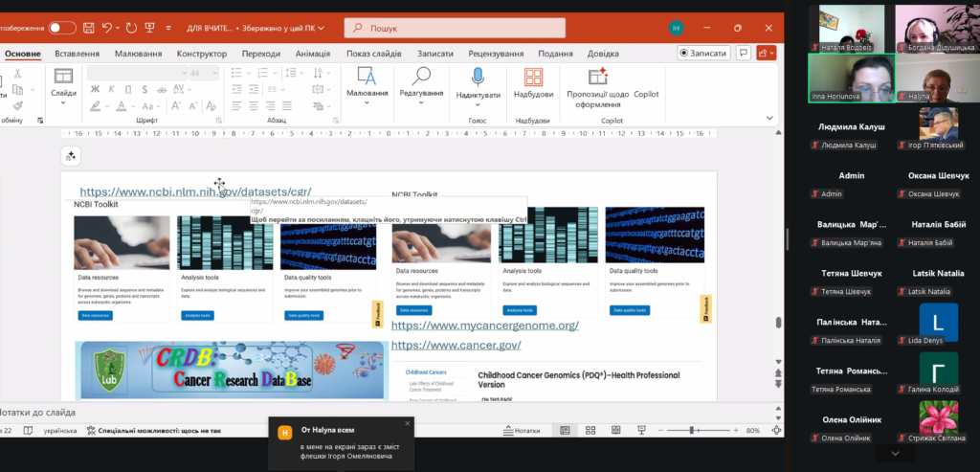Open the mycancergenome.org link on slide
The height and width of the screenshot is (472, 980).
point(484,326)
